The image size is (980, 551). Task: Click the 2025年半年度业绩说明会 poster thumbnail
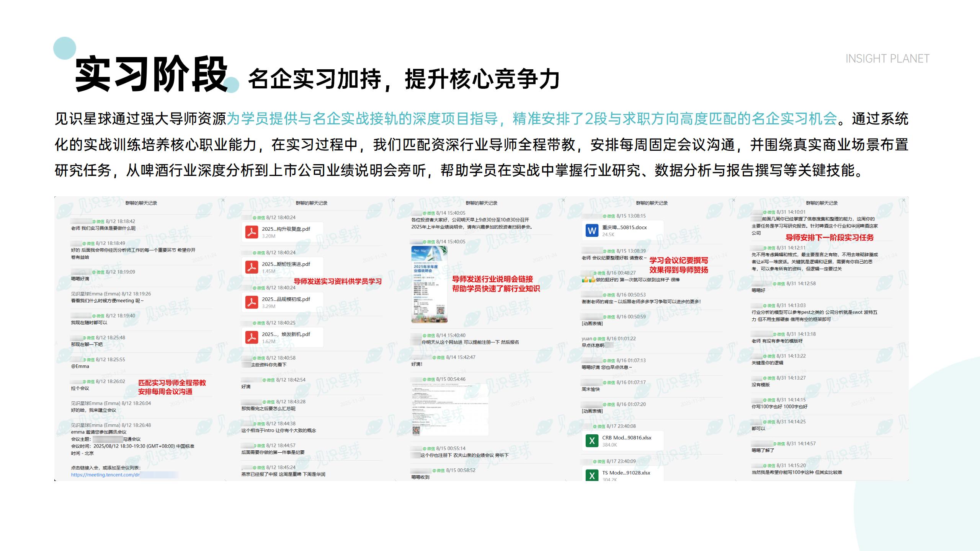[x=429, y=285]
